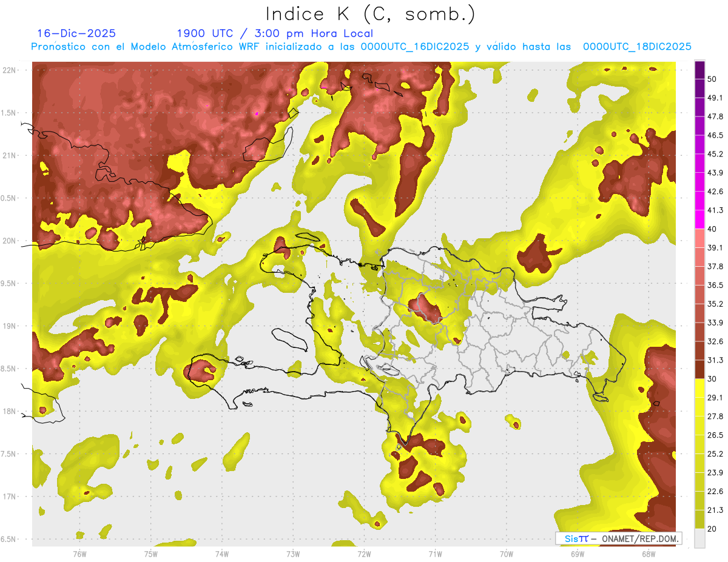Select the longitude label "72W"
Viewport: 728px width, 562px height.
tap(364, 554)
